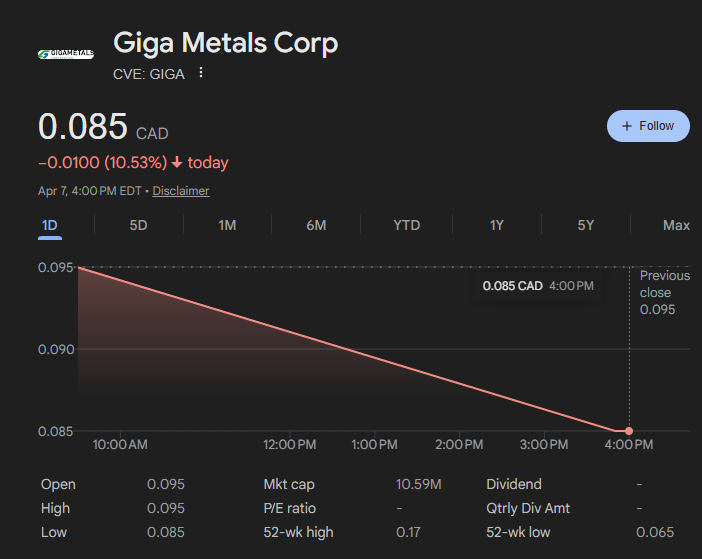Select the YTD range tab
The height and width of the screenshot is (559, 702).
pyautogui.click(x=406, y=225)
